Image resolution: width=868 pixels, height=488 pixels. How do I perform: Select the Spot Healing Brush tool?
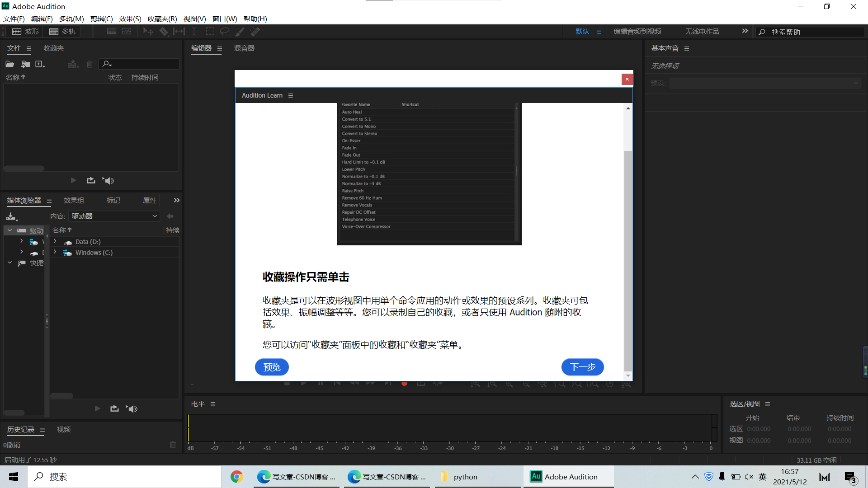click(x=255, y=32)
